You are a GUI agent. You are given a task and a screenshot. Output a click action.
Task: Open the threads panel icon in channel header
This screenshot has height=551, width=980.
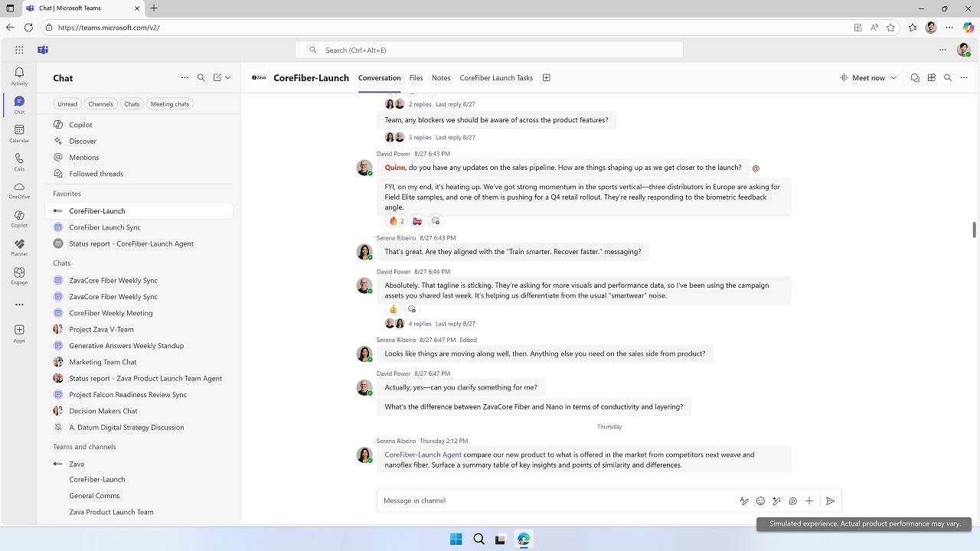click(915, 77)
